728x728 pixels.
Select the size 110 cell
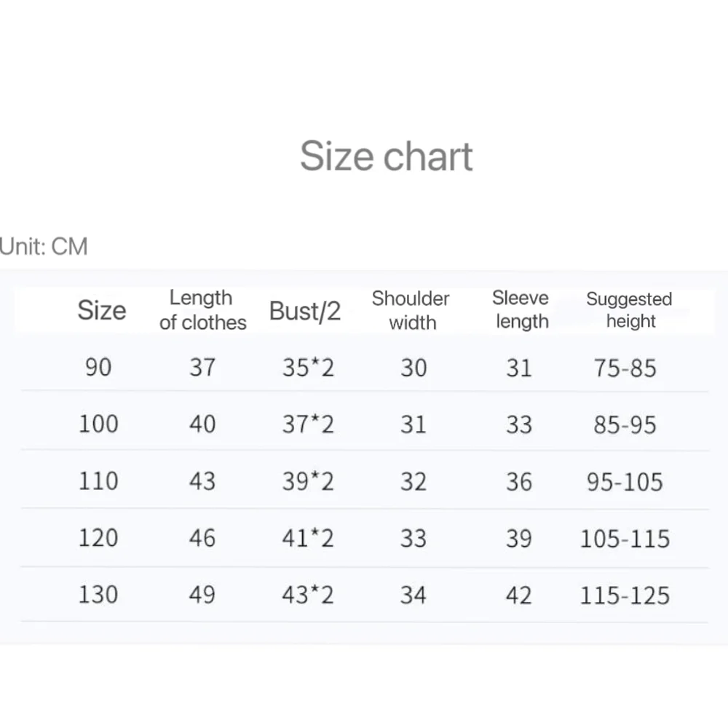coord(98,480)
